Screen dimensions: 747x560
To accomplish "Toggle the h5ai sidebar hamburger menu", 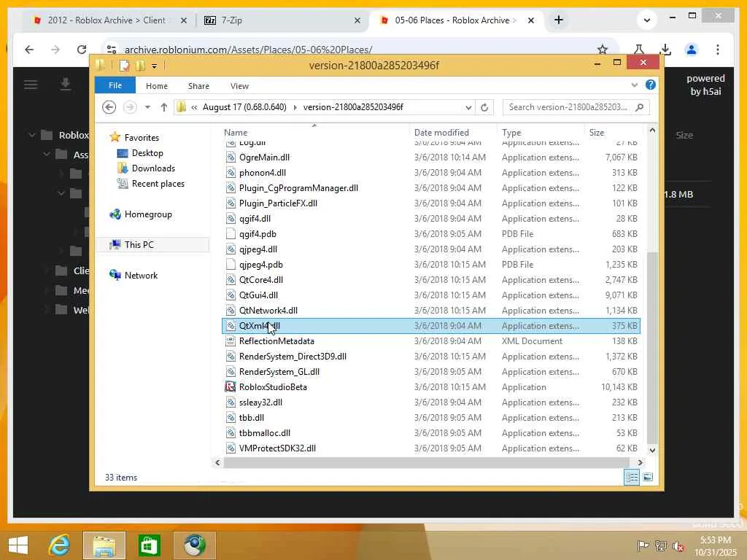I will pyautogui.click(x=31, y=85).
